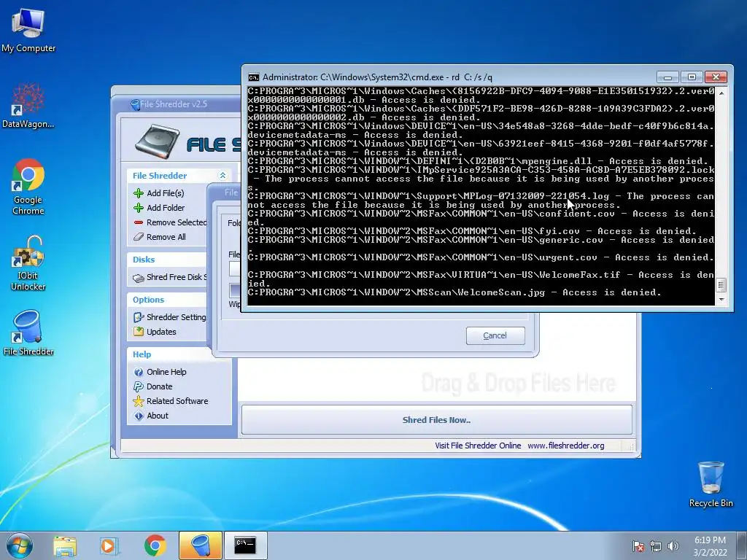Click the volume speaker tray icon

[x=673, y=546]
